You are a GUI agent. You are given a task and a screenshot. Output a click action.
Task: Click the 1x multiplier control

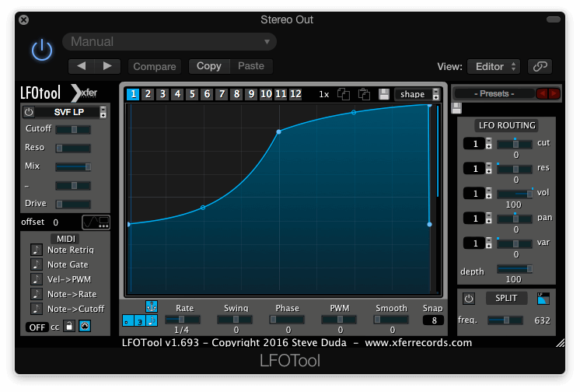pos(324,94)
